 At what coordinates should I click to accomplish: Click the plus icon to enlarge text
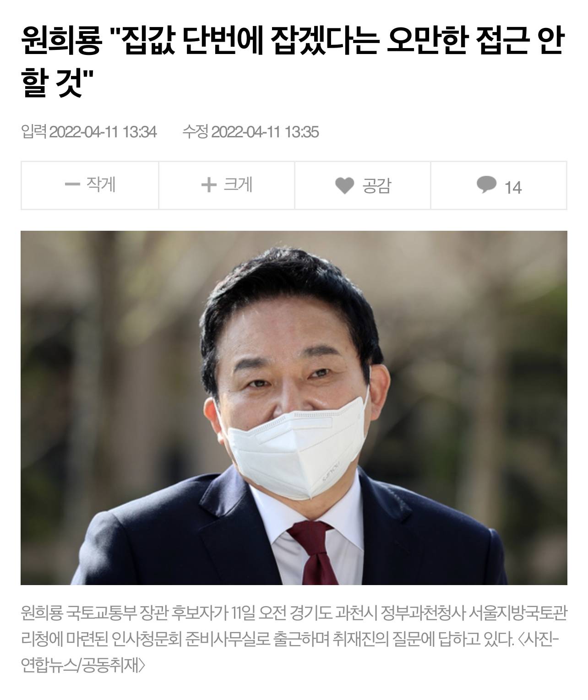[x=208, y=185]
